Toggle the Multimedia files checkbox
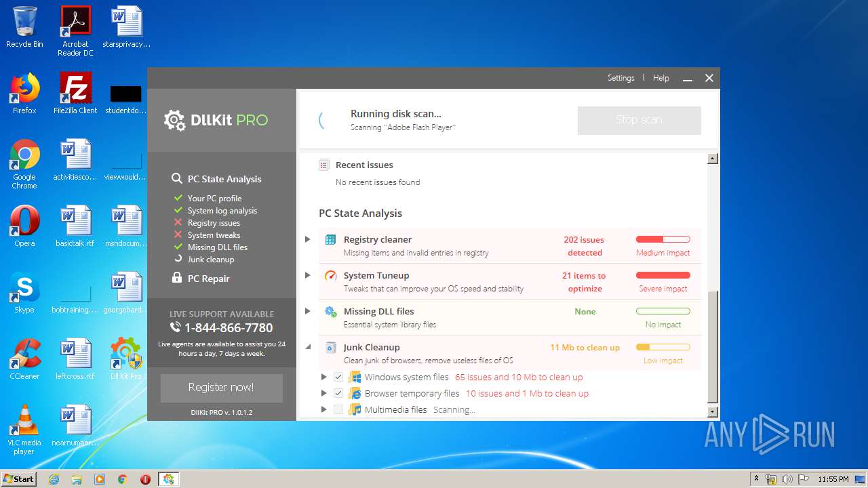The height and width of the screenshot is (488, 868). tap(338, 409)
